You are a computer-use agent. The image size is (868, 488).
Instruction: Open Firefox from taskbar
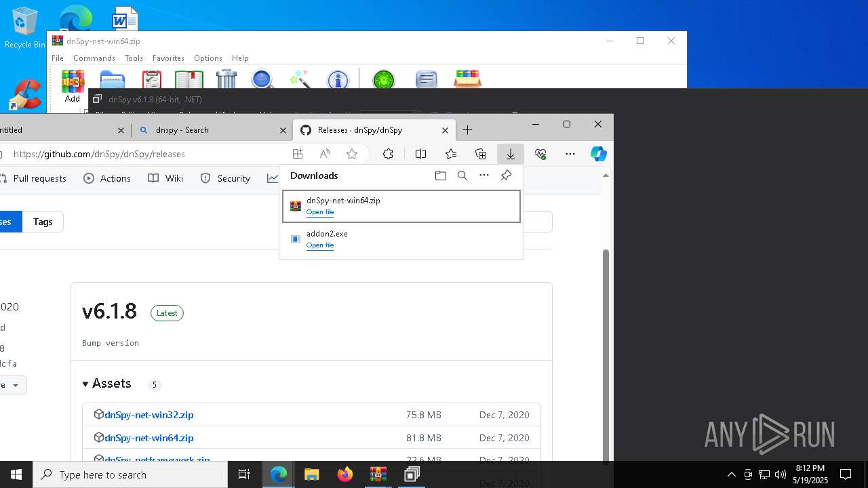coord(345,474)
